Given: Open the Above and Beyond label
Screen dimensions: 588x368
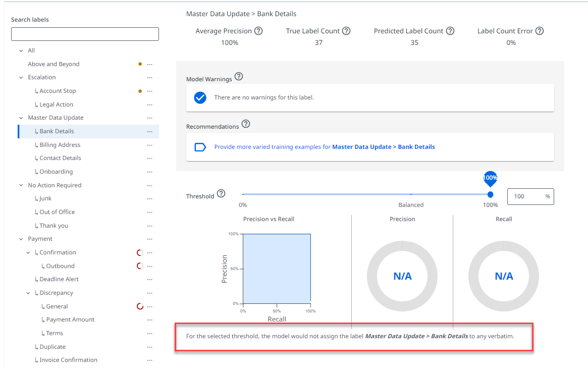Looking at the screenshot, I should point(54,64).
